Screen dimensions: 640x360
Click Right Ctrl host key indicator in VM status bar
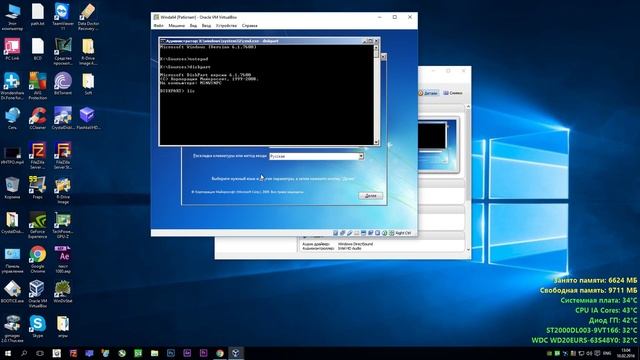point(403,233)
